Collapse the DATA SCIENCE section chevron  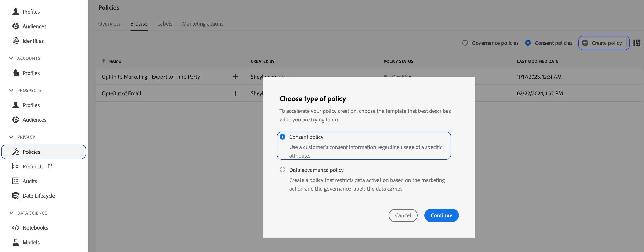pos(11,213)
